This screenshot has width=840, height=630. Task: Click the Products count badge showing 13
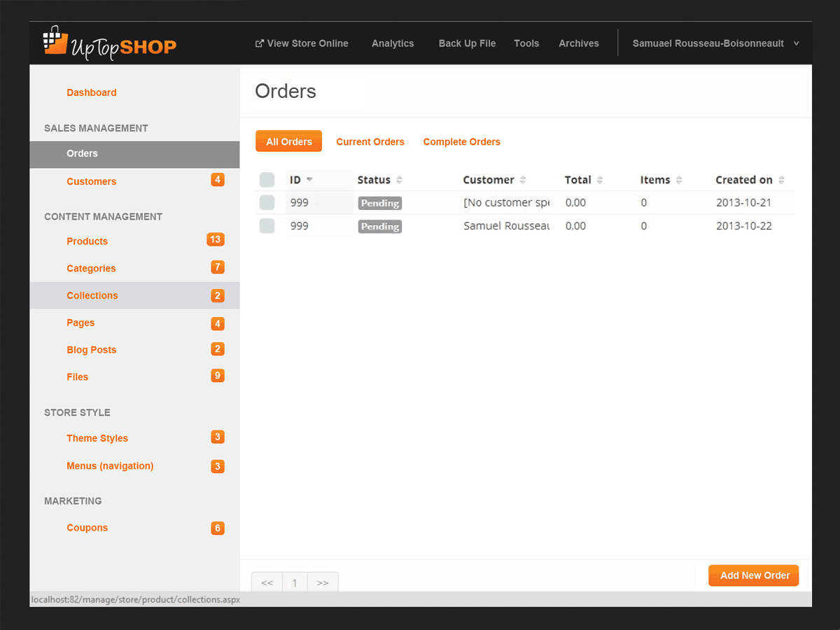pyautogui.click(x=215, y=240)
